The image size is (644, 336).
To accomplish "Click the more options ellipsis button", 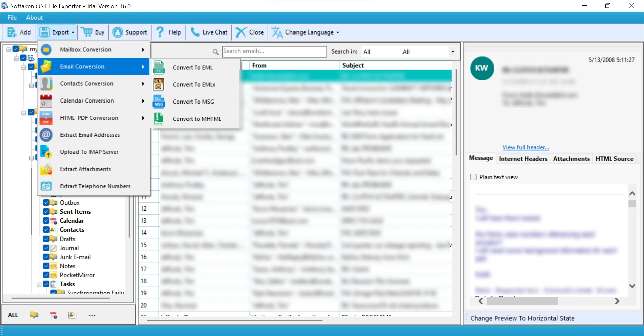I will tap(92, 315).
